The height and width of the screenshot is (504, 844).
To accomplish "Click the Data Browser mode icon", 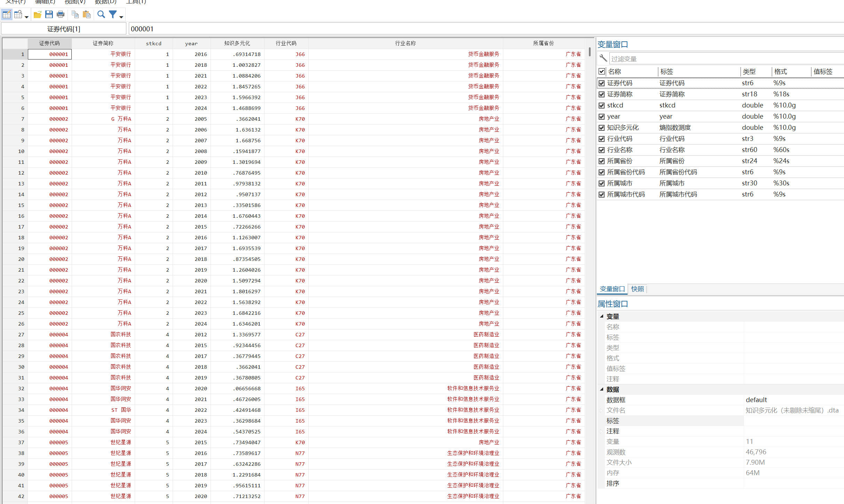I will pos(18,15).
